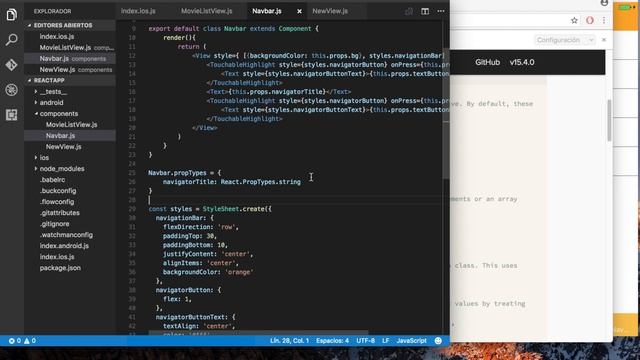Collapse the components folder
Image resolution: width=640 pixels, height=360 pixels.
(58, 114)
